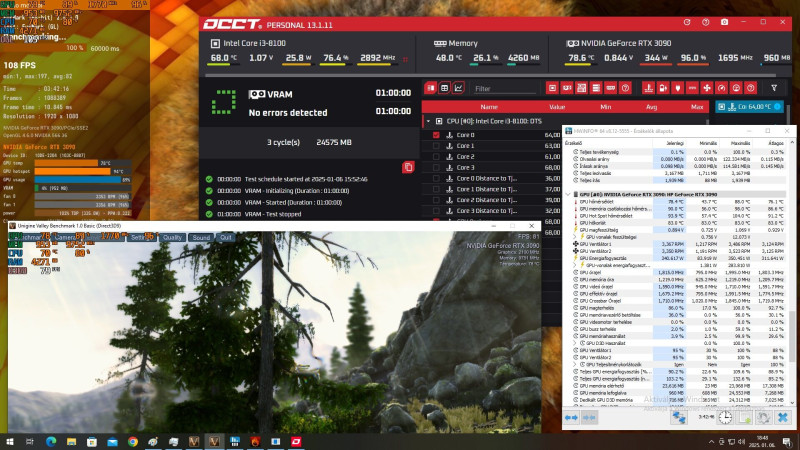Click Name column header in OCCT table
Image resolution: width=800 pixels, height=450 pixels.
488,107
